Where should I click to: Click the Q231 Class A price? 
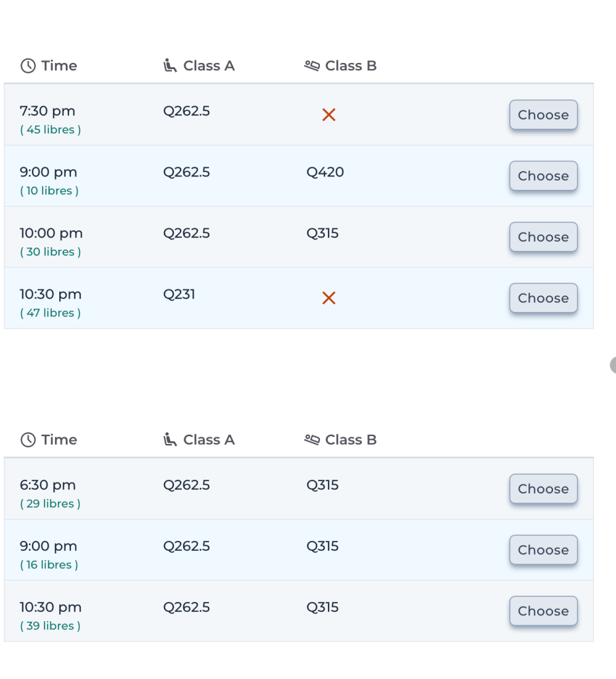click(x=179, y=294)
